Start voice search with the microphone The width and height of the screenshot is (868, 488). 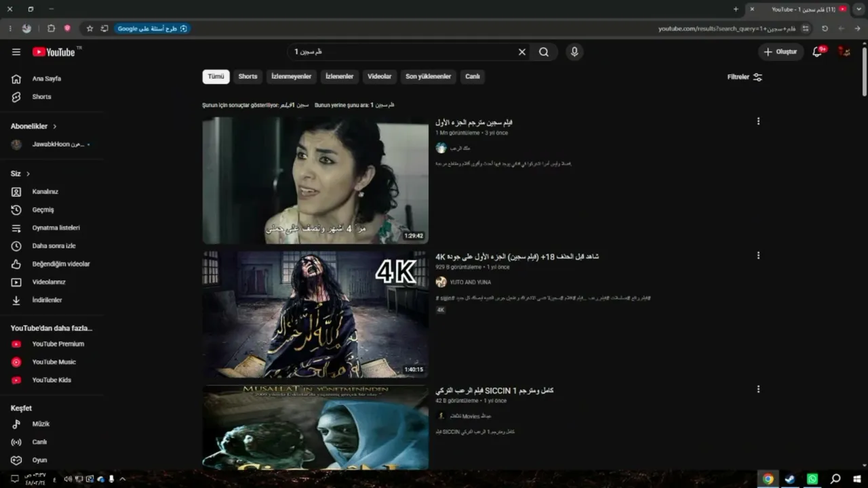point(574,52)
